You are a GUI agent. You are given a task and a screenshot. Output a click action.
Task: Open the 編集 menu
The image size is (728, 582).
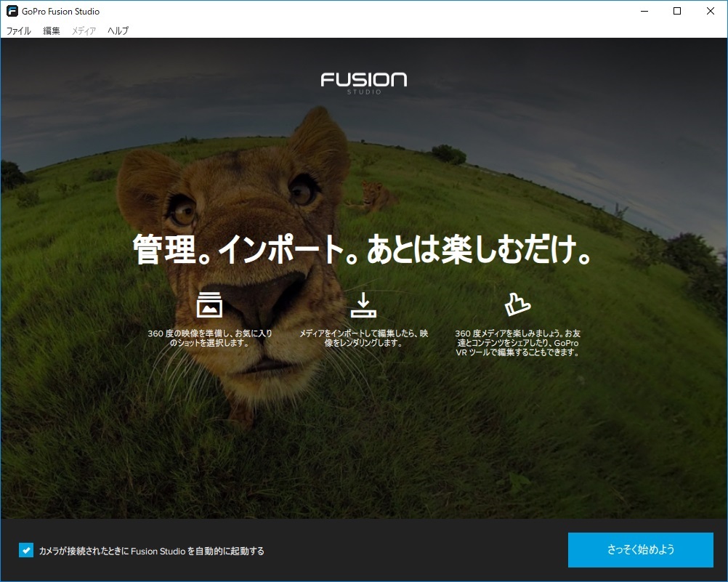50,31
